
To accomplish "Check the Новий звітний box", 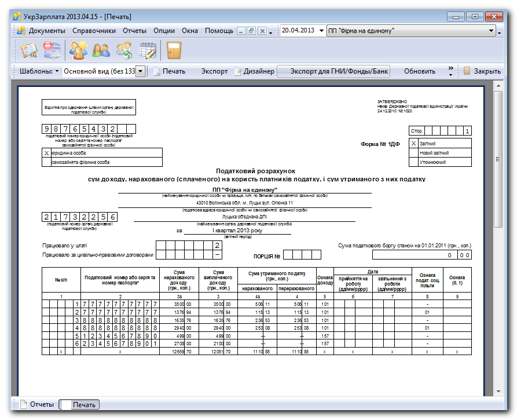I will pos(413,152).
